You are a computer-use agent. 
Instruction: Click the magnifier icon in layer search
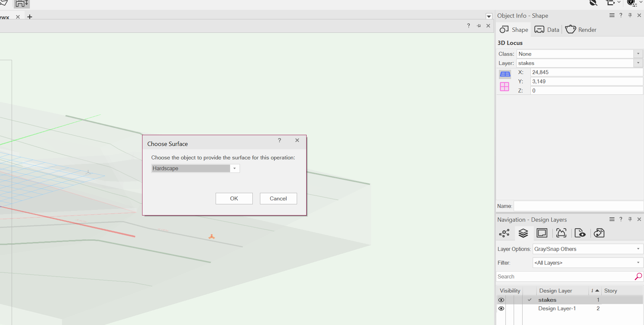click(x=638, y=276)
